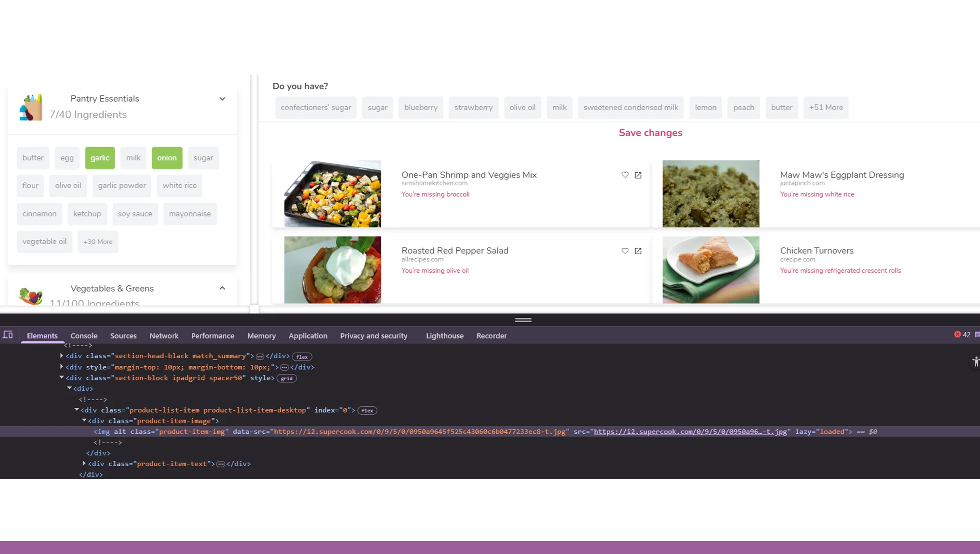Click the Pantry Essentials grocery bag icon
Viewport: 980px width, 554px height.
[31, 107]
